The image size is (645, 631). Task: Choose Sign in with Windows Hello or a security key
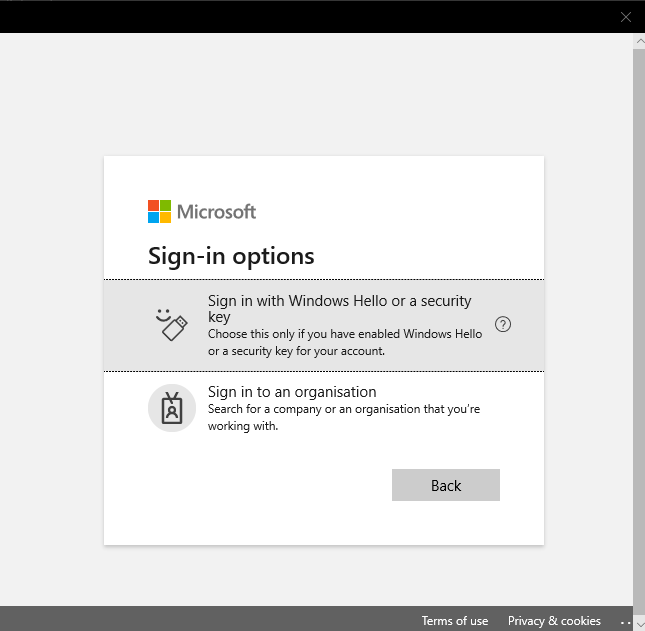point(324,325)
